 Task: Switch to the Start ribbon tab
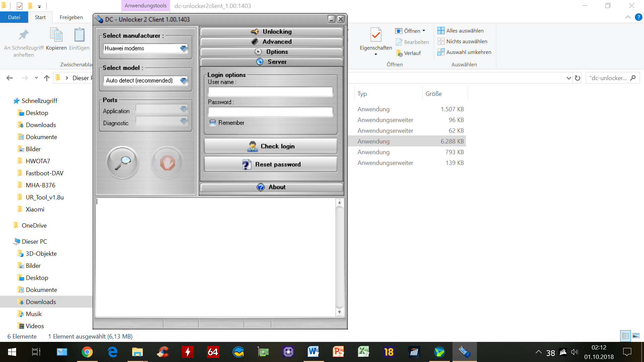(x=40, y=17)
